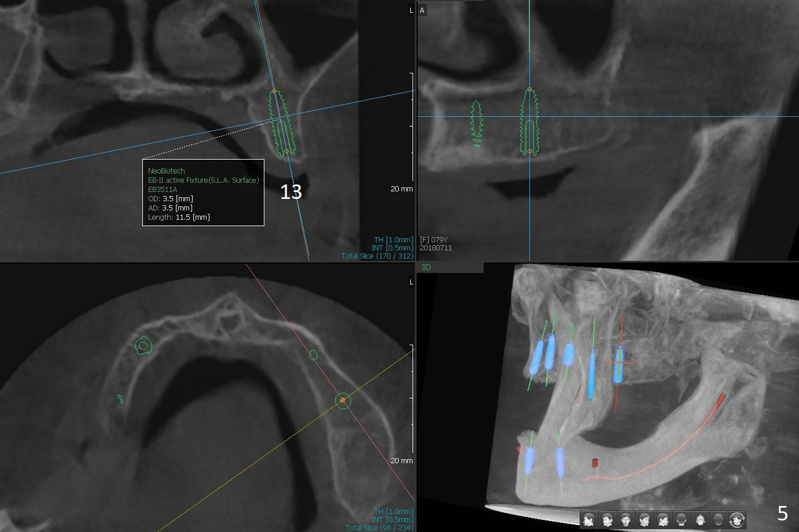Select the implant with red crosshair in 3D view
799x532 pixels.
click(618, 365)
